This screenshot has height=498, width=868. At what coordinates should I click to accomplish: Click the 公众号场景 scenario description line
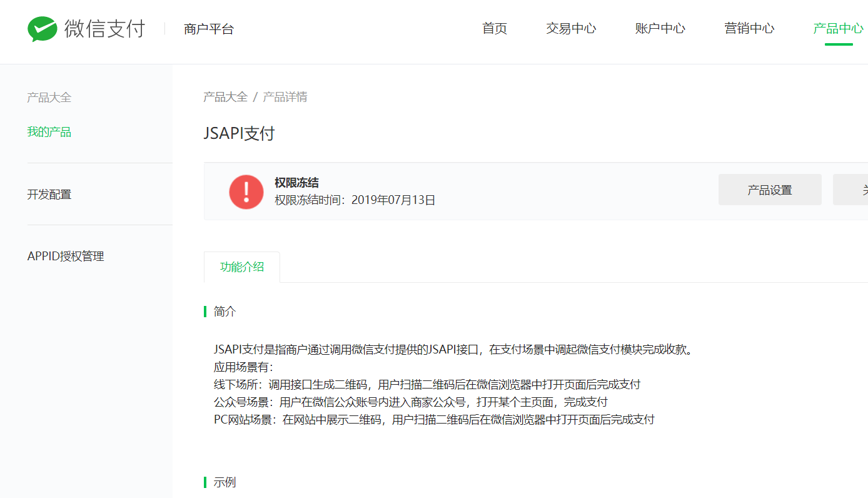411,402
